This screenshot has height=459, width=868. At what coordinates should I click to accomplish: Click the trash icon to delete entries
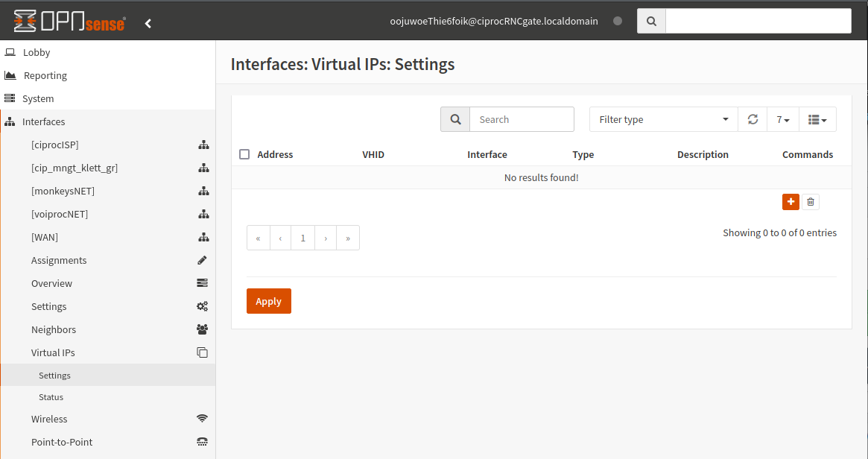tap(811, 201)
